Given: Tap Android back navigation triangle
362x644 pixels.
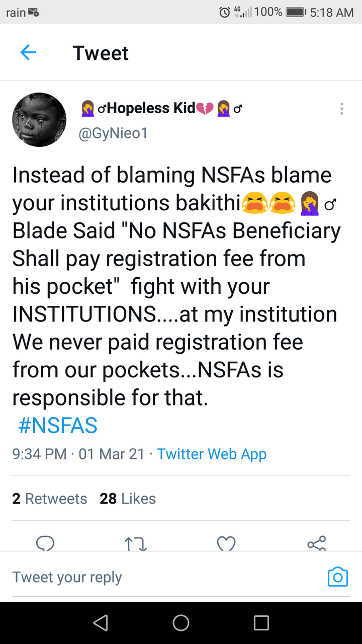Looking at the screenshot, I should 101,623.
